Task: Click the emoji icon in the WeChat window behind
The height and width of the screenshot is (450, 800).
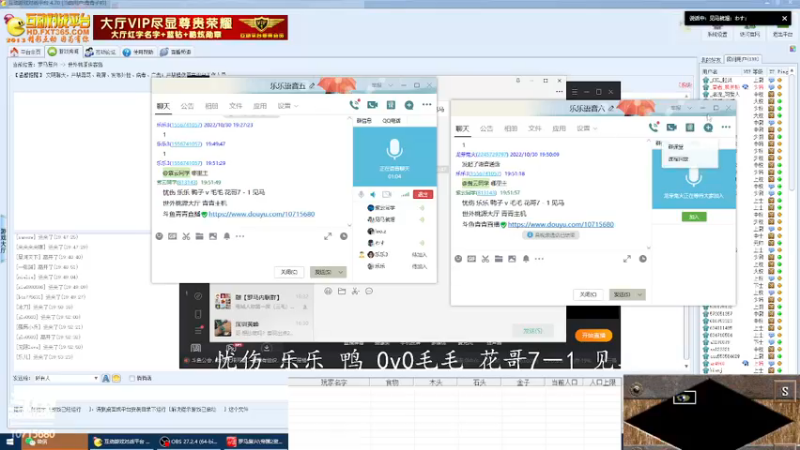Action: 328,291
